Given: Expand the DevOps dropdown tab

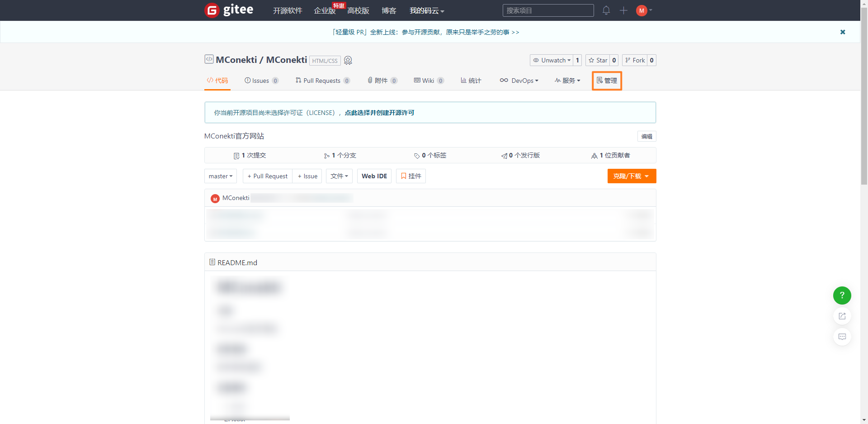Looking at the screenshot, I should coord(519,81).
